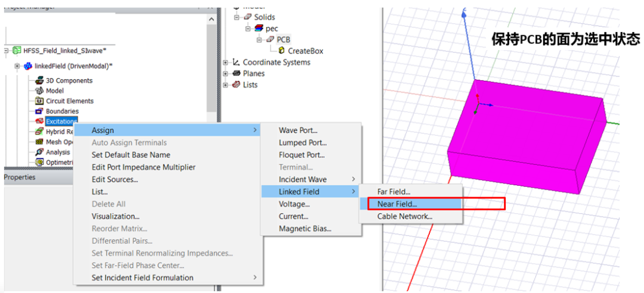Click the Lists icon
Viewport: 644px width, 293px height.
(x=236, y=85)
